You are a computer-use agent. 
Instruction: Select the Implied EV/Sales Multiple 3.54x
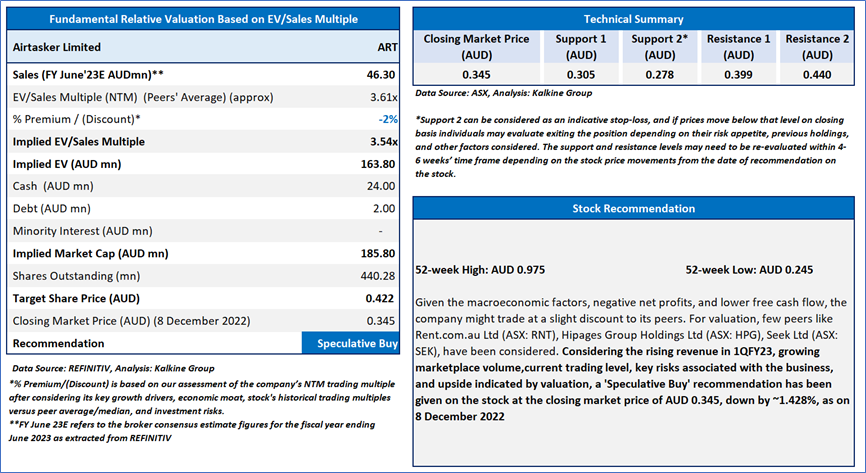[x=383, y=142]
